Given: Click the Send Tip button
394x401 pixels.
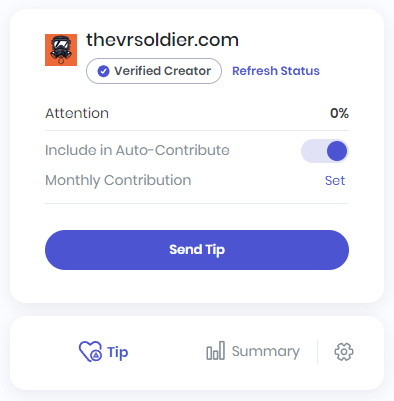Looking at the screenshot, I should (197, 250).
